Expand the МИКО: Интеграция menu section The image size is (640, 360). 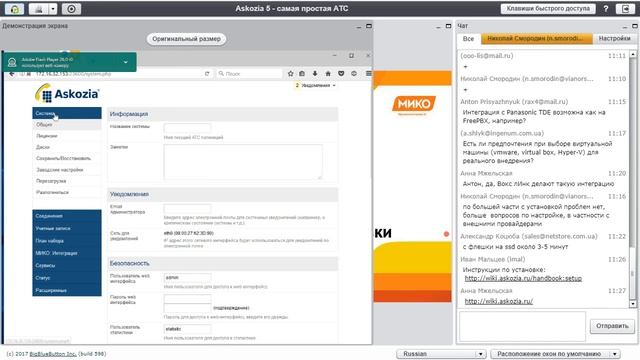(67, 253)
